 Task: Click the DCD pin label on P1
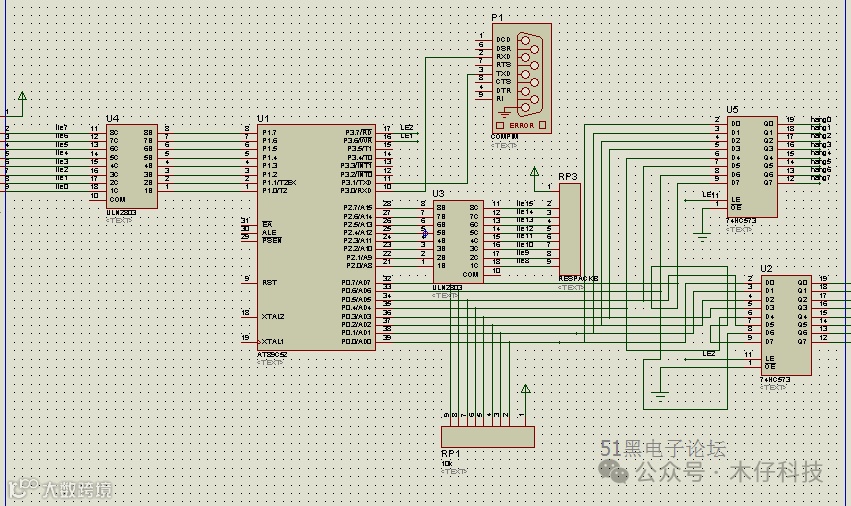[503, 40]
